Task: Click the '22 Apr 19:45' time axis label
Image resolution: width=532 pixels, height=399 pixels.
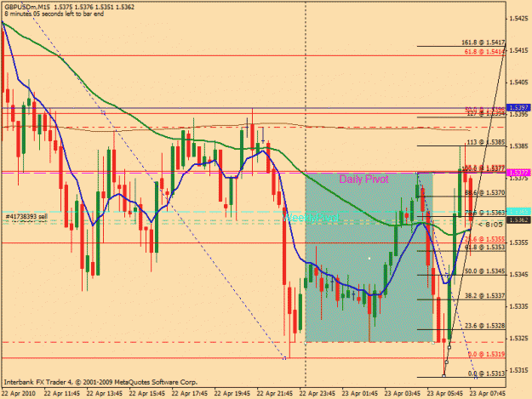Action: (x=232, y=394)
